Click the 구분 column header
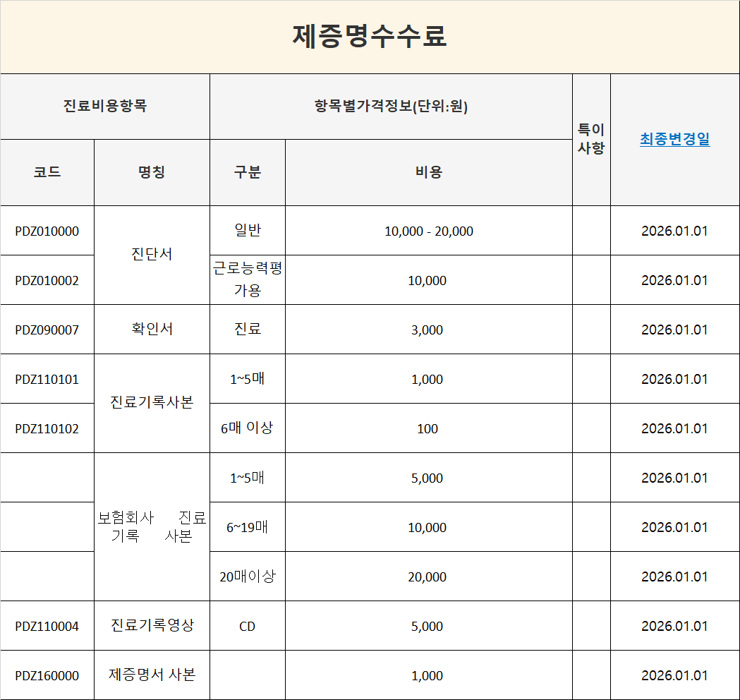This screenshot has width=740, height=700. [x=248, y=172]
